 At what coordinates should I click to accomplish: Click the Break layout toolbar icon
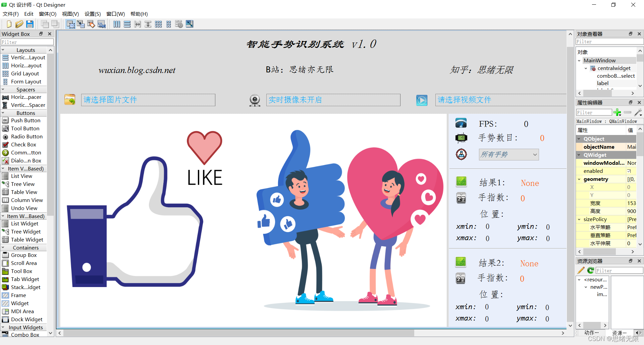tap(179, 24)
